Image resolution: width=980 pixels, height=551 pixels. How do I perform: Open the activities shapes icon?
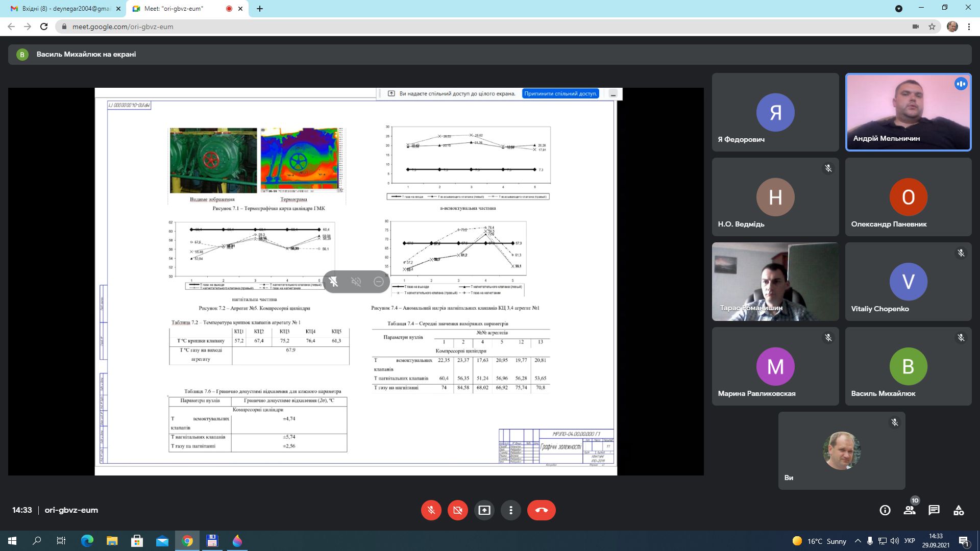[x=959, y=510]
